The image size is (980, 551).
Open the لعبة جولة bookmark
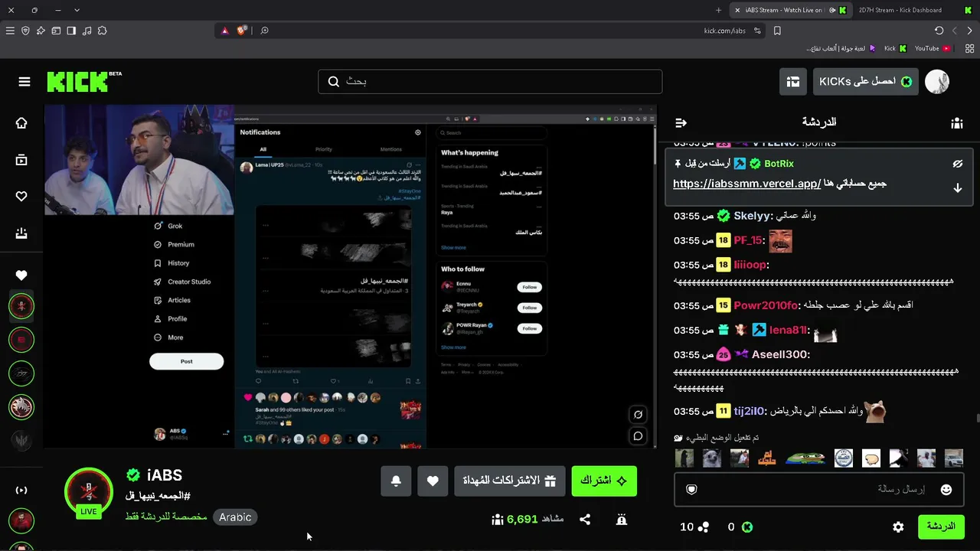841,48
